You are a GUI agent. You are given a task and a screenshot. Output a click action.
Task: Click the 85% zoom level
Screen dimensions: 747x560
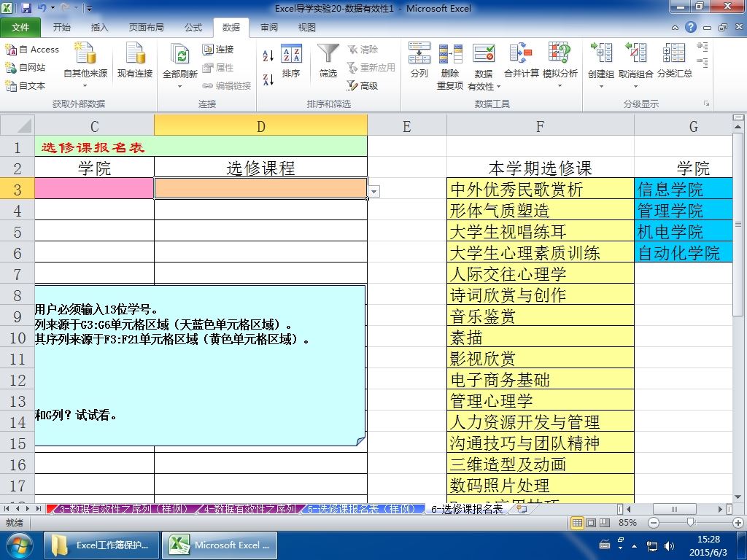tap(627, 523)
